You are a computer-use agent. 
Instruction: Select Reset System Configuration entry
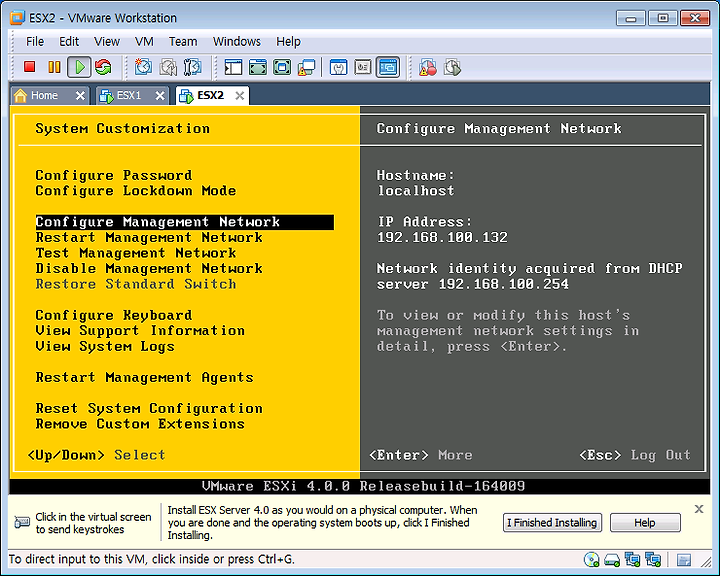click(x=149, y=408)
